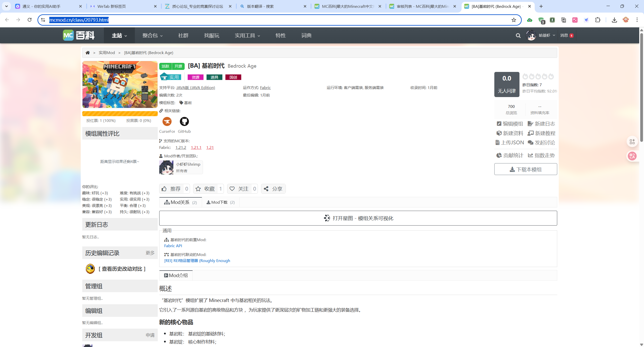Open the 词典 menu item
This screenshot has height=347, width=644.
306,35
